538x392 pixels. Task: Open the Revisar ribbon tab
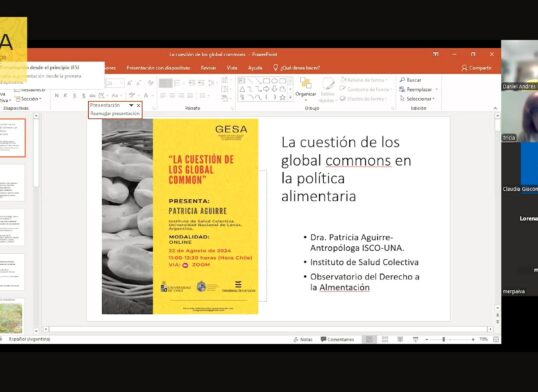pos(208,68)
